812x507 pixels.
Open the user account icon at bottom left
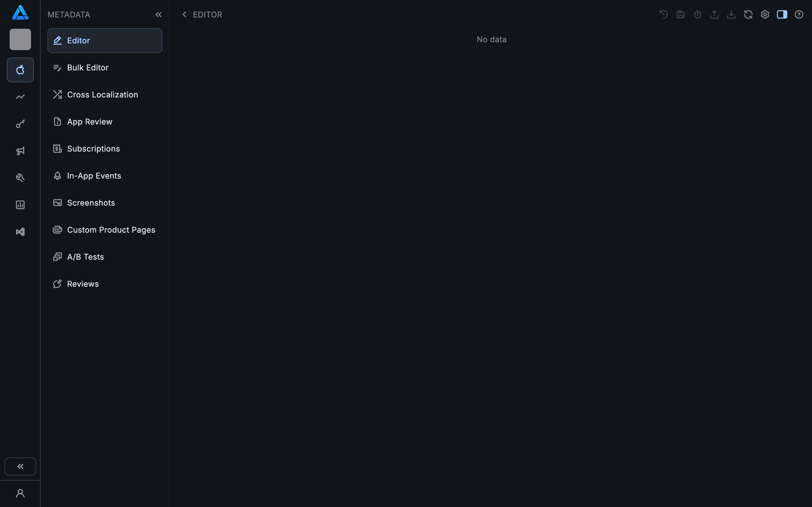[x=21, y=493]
